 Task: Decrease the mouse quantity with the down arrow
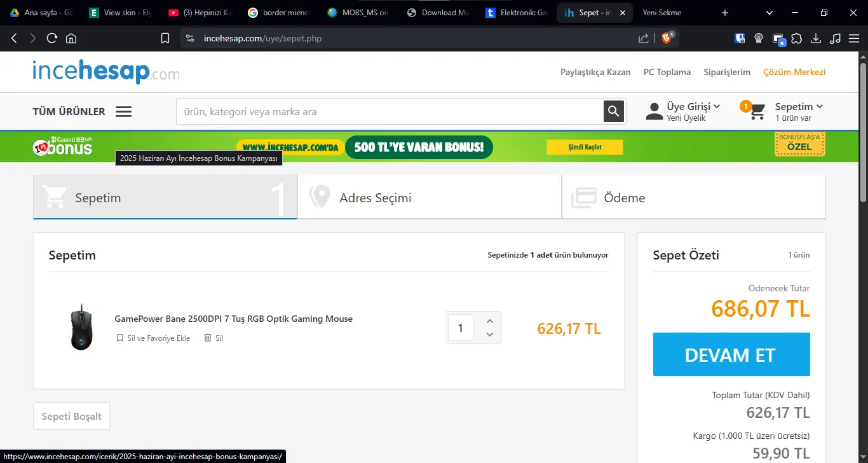click(489, 335)
